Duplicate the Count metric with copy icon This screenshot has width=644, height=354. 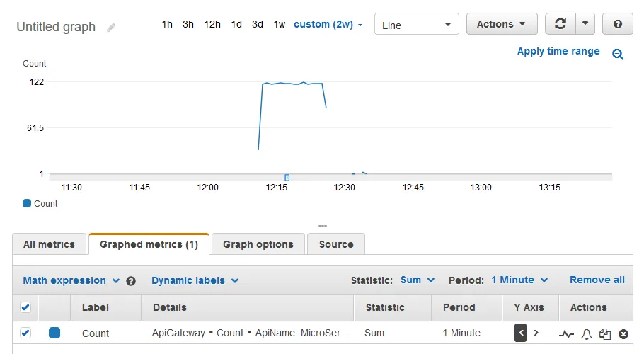(605, 333)
